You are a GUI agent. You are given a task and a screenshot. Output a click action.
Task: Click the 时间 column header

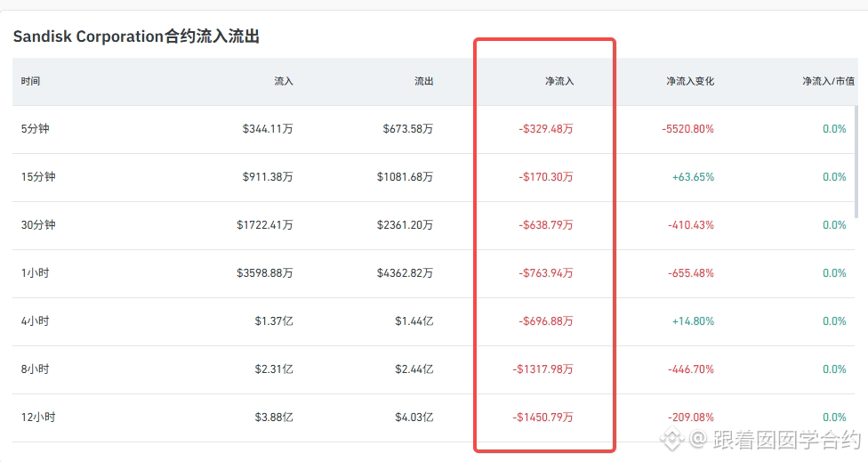tap(30, 81)
